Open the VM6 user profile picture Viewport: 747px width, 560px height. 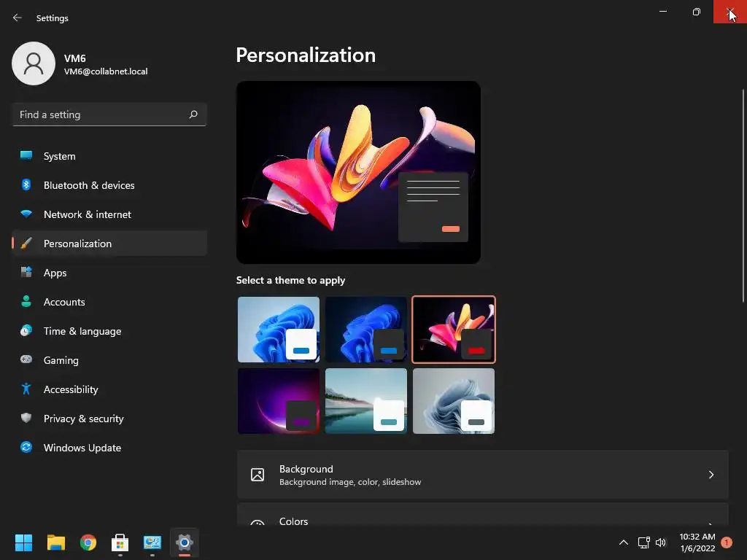[x=34, y=63]
